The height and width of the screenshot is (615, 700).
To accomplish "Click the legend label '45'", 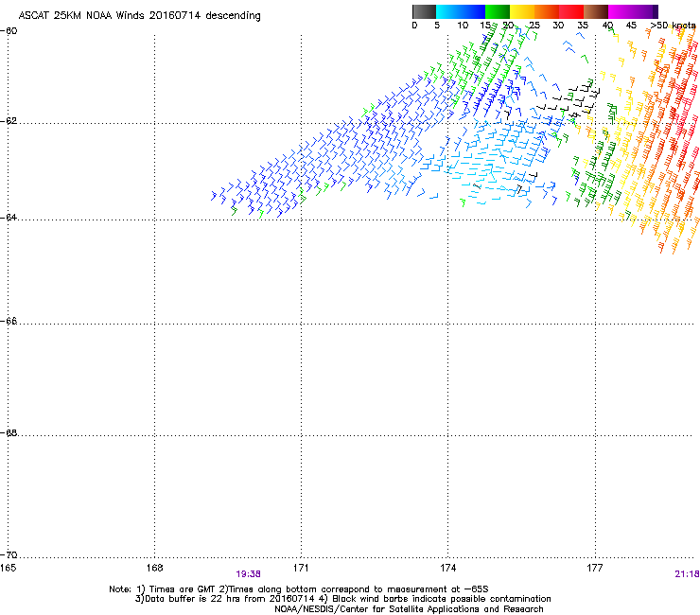I will (631, 26).
